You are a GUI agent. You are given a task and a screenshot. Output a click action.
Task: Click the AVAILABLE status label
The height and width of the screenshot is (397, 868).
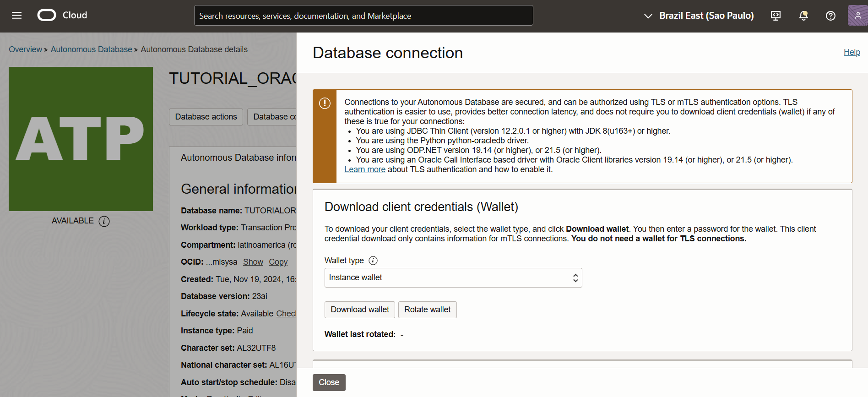coord(72,221)
